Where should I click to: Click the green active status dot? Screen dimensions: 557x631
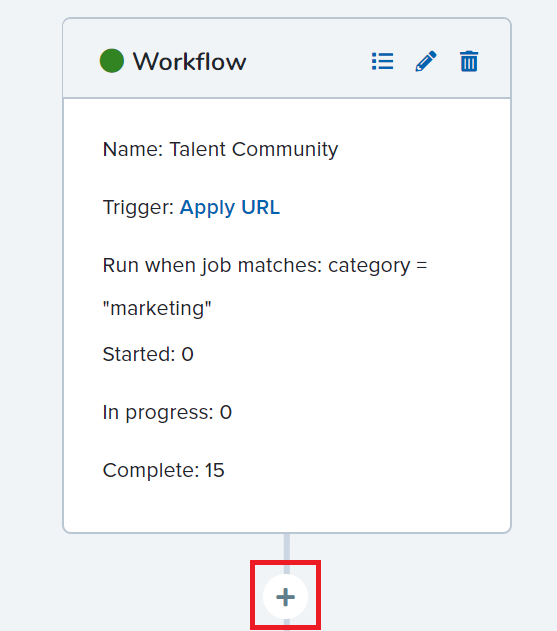[111, 61]
